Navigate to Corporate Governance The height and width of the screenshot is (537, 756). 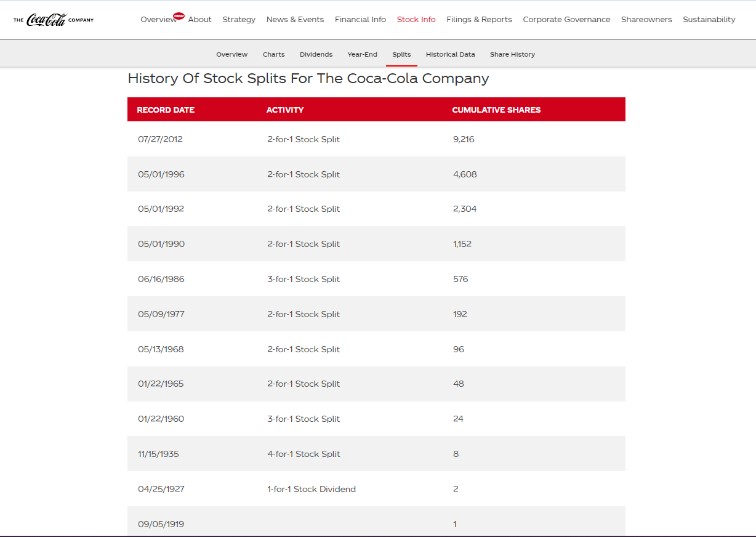pyautogui.click(x=566, y=20)
